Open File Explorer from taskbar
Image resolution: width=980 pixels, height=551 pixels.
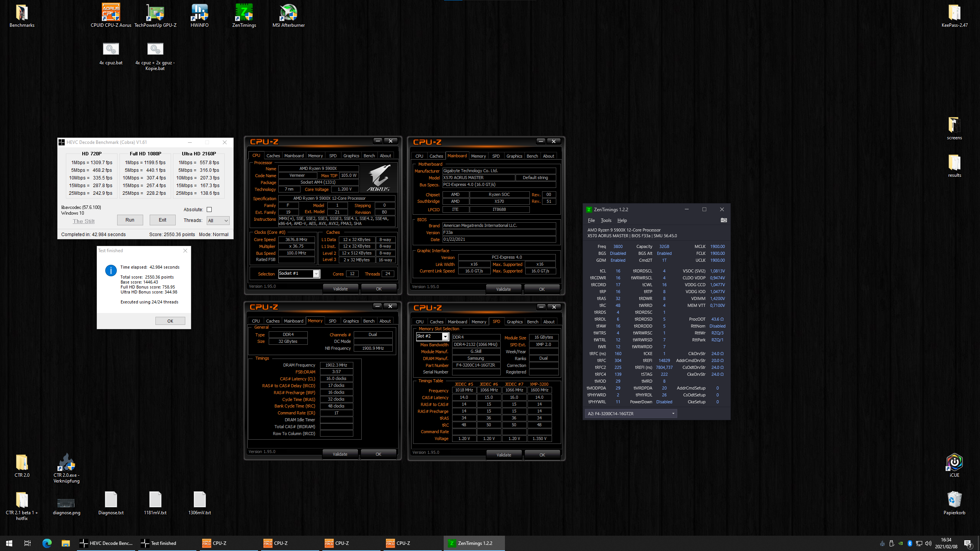[x=65, y=543]
